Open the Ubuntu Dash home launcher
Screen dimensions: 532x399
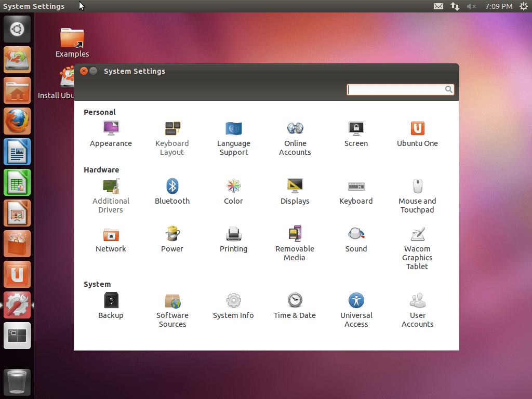pos(17,29)
